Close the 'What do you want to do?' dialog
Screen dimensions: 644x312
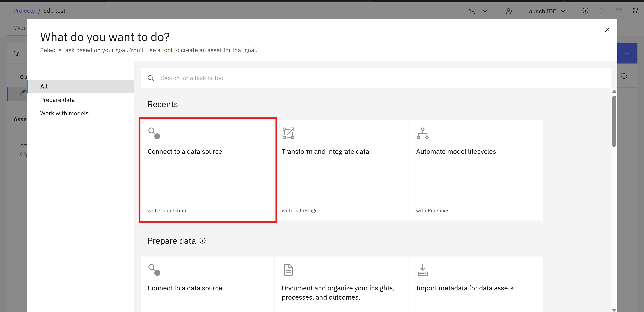(607, 30)
